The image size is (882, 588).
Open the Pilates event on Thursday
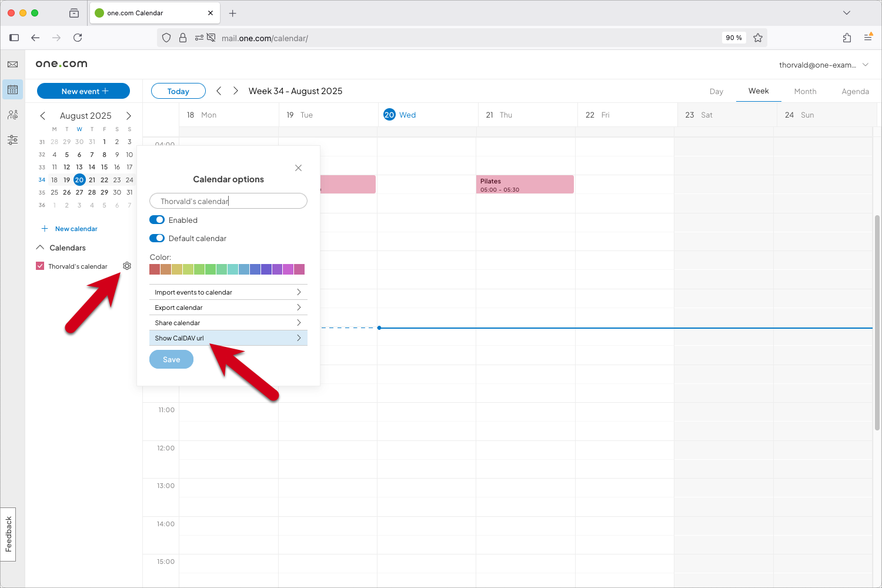[524, 184]
